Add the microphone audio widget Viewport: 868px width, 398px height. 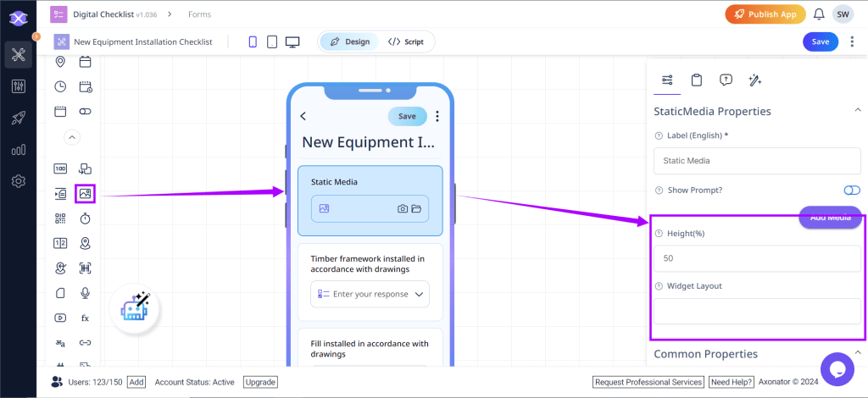point(85,293)
